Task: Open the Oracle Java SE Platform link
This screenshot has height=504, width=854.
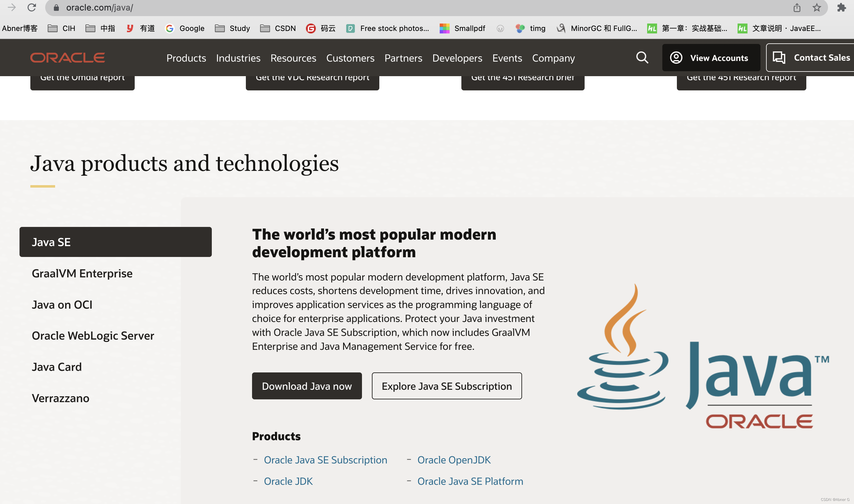Action: click(x=470, y=481)
